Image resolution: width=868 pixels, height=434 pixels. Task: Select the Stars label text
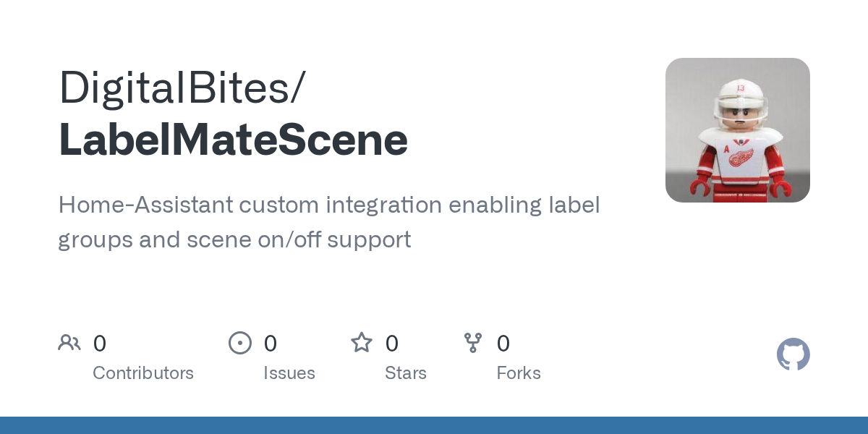406,373
